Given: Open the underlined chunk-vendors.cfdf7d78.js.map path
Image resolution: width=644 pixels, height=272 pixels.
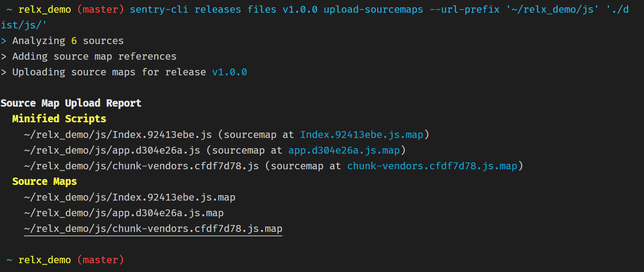Looking at the screenshot, I should tap(153, 228).
